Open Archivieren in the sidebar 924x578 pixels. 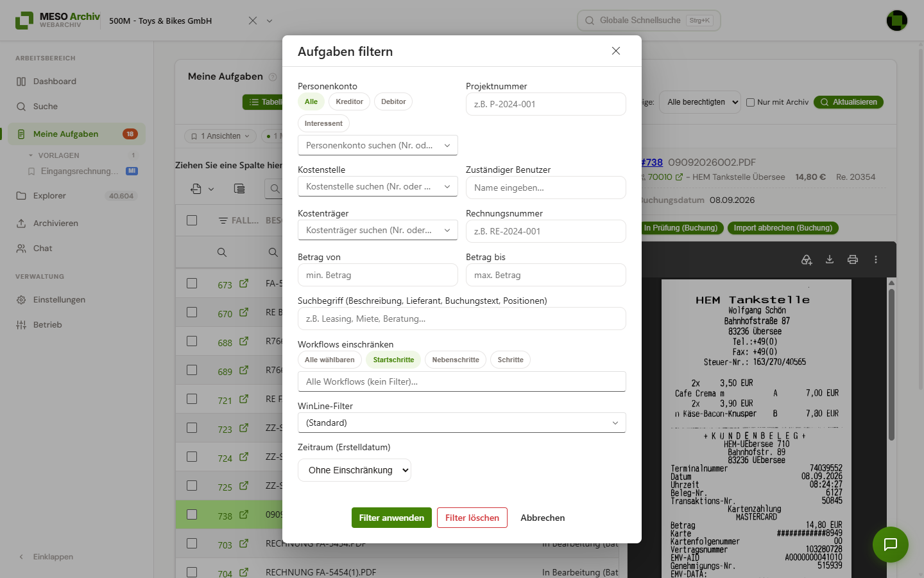click(x=77, y=223)
